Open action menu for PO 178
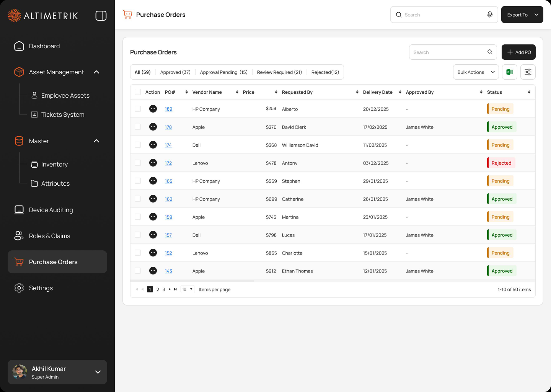 click(153, 127)
